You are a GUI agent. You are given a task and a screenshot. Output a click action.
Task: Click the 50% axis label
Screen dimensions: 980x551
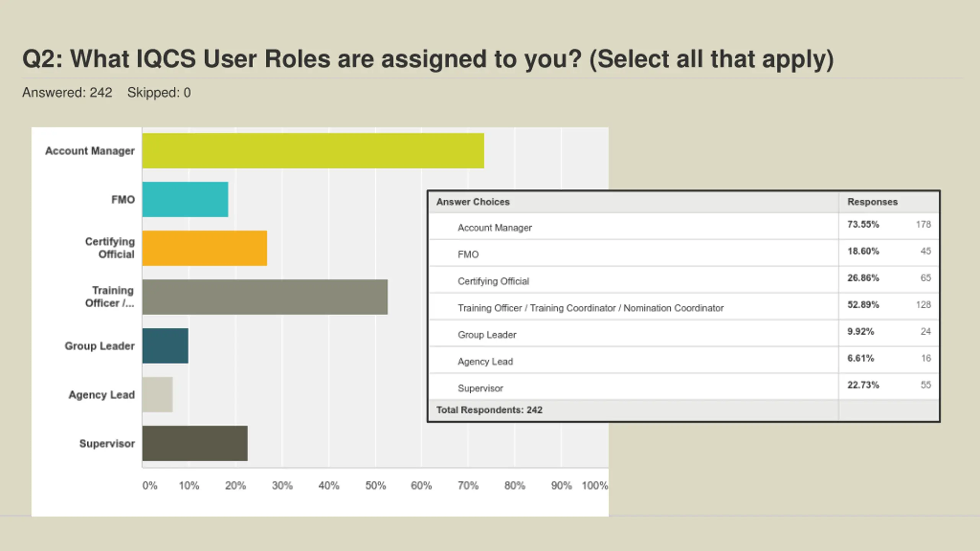tap(375, 486)
